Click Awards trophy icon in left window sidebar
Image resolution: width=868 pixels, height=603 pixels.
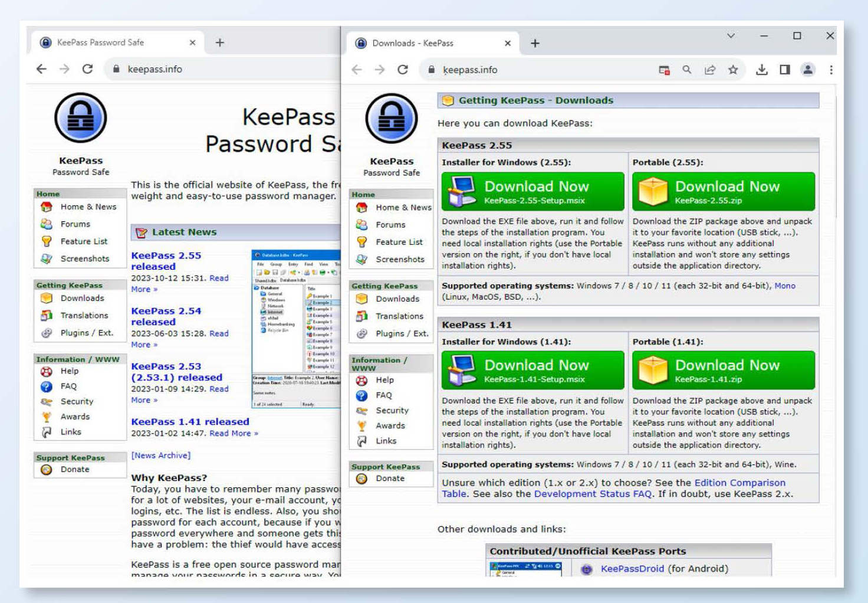point(47,417)
